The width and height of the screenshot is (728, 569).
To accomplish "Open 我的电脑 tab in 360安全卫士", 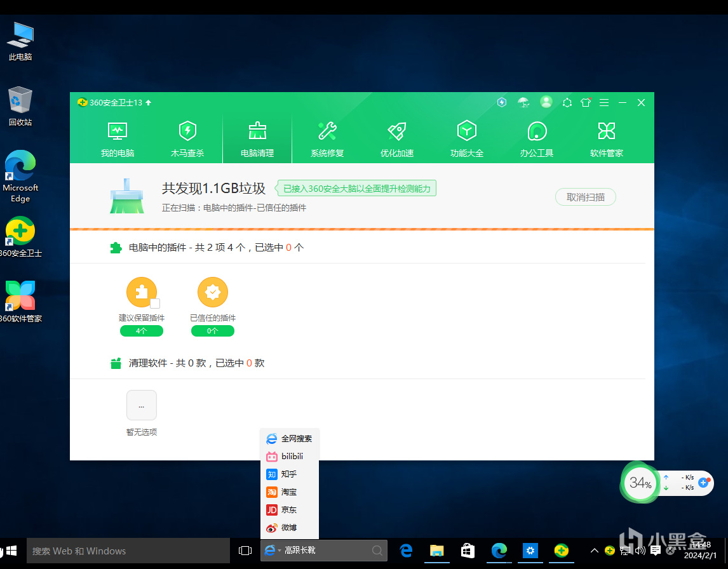I will tap(118, 139).
